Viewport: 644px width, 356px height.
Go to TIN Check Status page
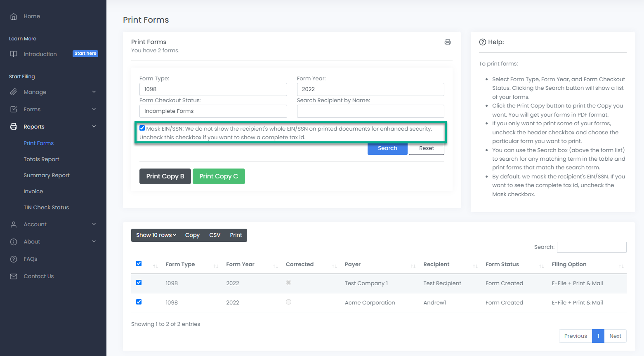tap(46, 208)
